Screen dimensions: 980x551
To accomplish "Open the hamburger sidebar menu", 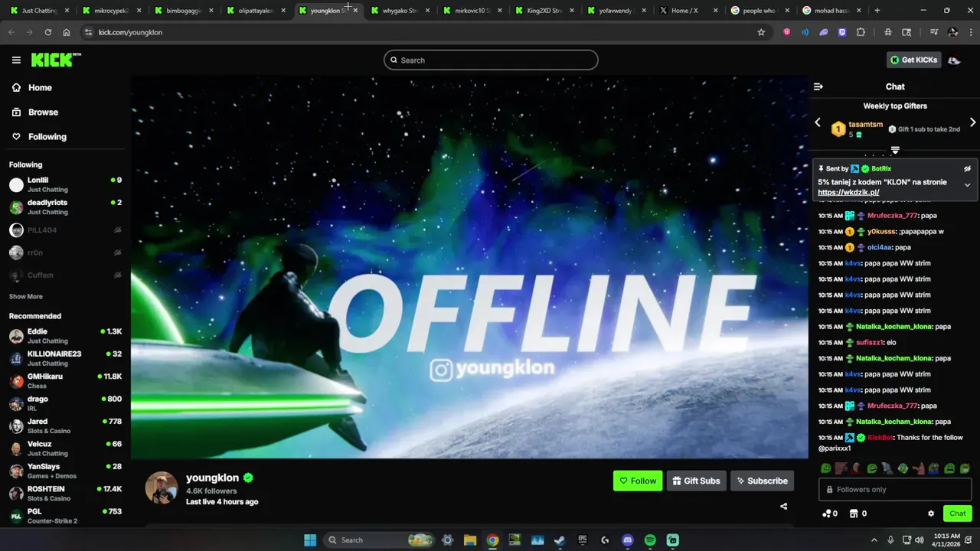I will click(x=16, y=60).
